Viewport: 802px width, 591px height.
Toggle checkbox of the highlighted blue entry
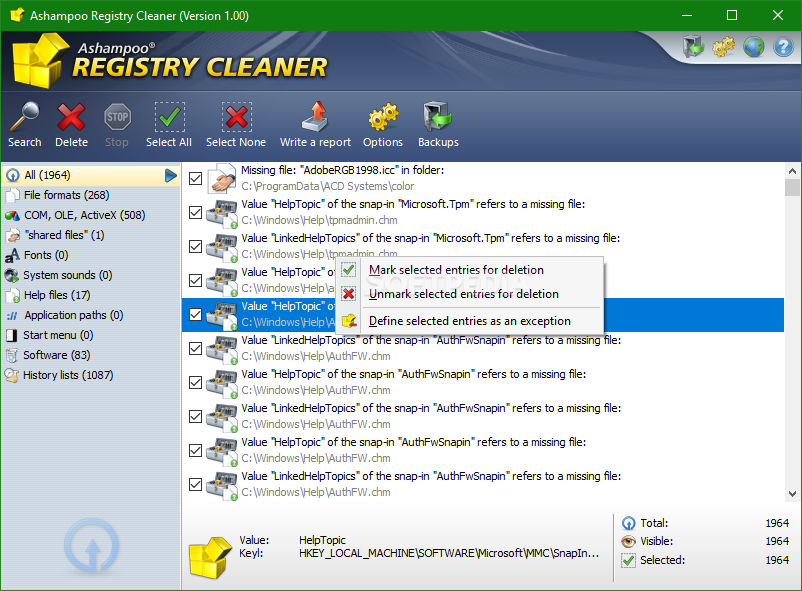195,314
